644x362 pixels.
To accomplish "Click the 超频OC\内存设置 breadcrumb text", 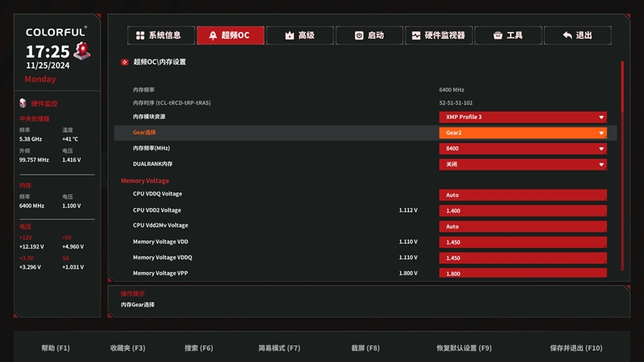I will click(x=159, y=62).
